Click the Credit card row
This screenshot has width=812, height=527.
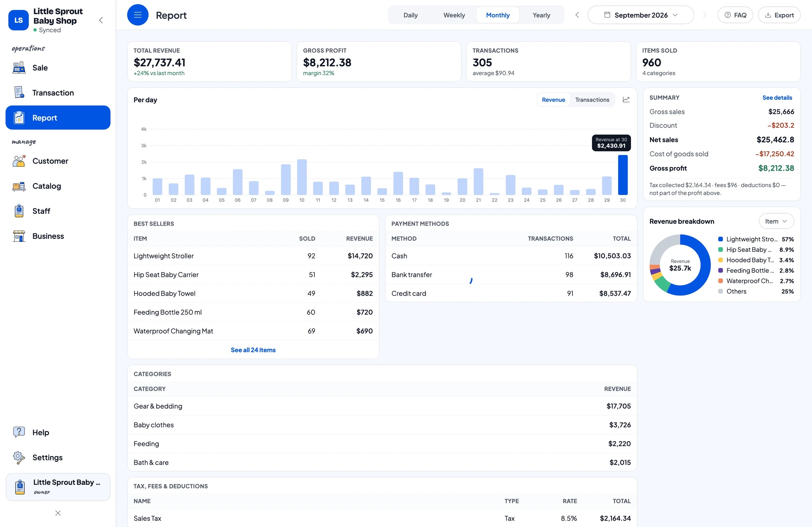point(511,293)
